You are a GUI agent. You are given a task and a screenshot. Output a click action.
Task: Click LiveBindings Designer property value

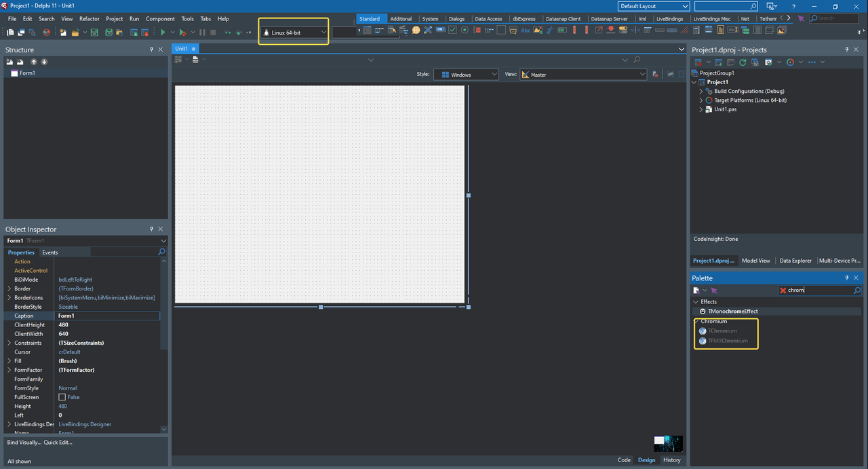[x=85, y=424]
